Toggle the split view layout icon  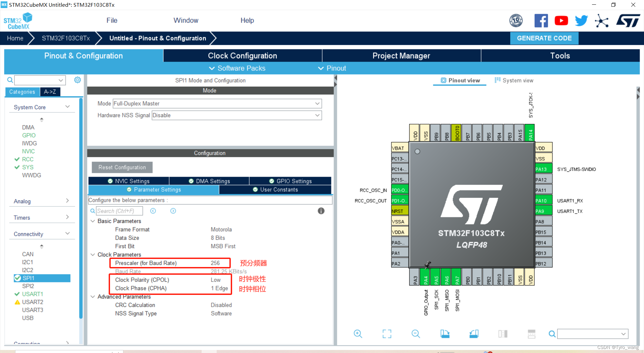[x=503, y=334]
